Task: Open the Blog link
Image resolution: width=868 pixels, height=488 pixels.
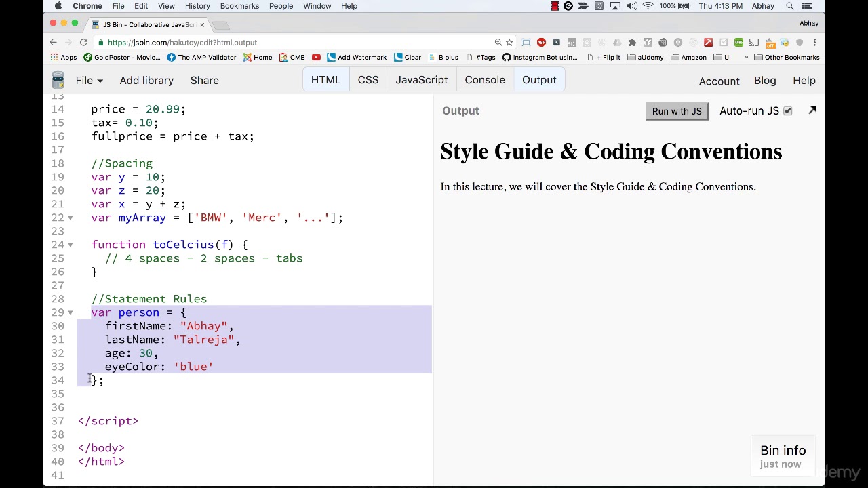Action: [765, 81]
